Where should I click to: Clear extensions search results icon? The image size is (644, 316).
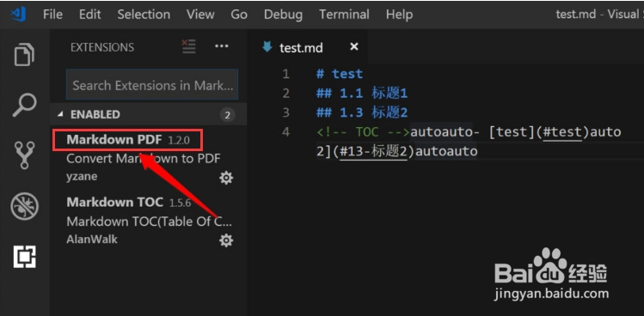(189, 46)
